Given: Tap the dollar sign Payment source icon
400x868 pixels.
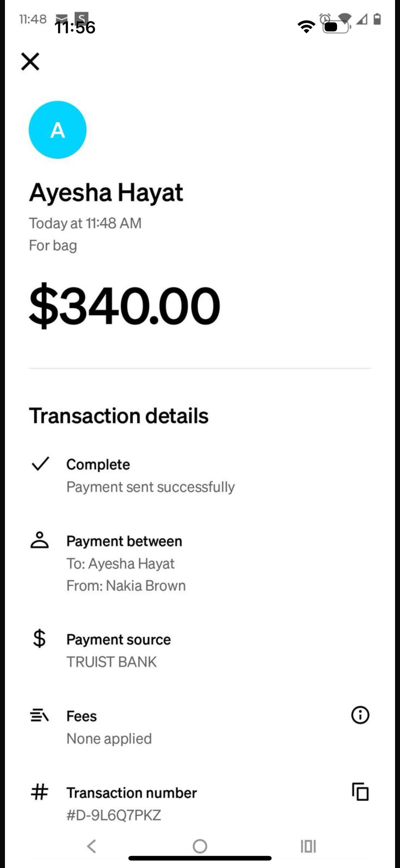Looking at the screenshot, I should [x=39, y=638].
